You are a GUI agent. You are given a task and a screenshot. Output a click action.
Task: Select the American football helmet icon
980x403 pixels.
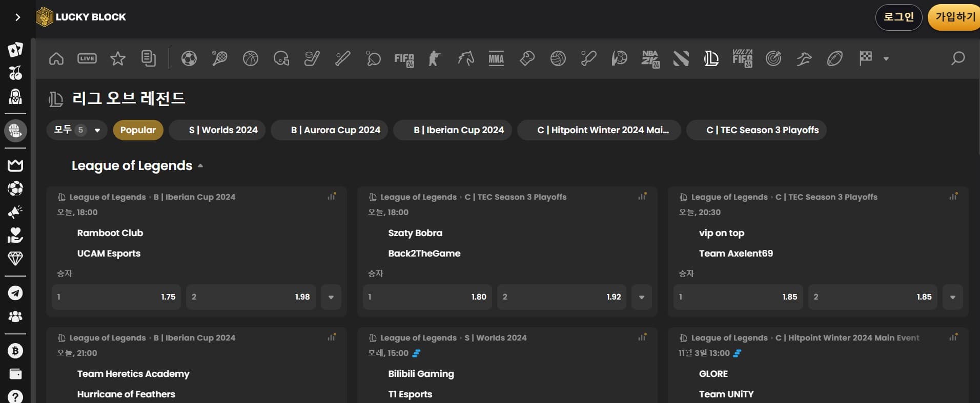281,58
